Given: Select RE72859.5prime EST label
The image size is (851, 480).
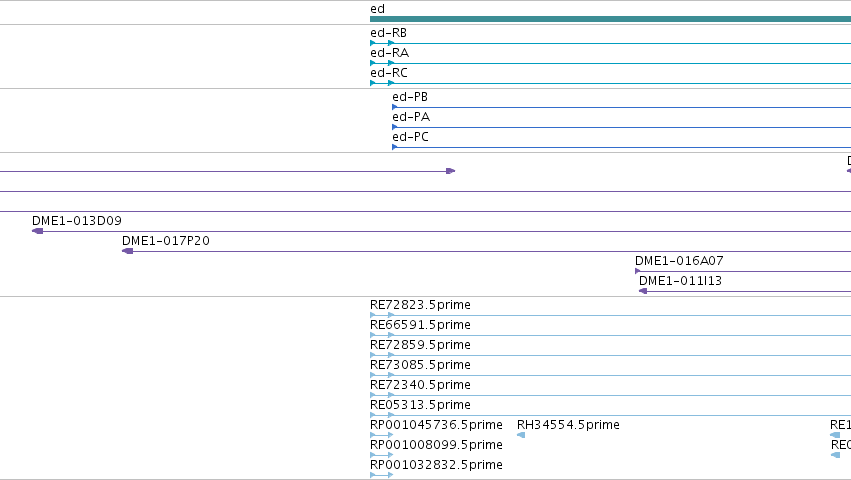Looking at the screenshot, I should pyautogui.click(x=420, y=345).
